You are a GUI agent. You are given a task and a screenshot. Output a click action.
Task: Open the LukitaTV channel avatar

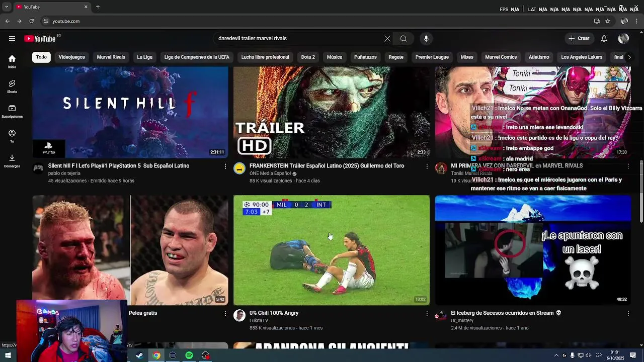(x=239, y=316)
